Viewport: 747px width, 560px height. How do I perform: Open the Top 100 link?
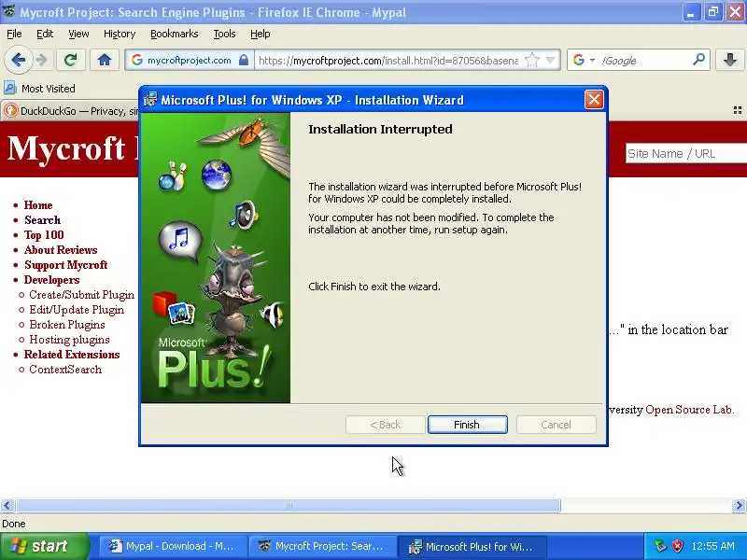coord(44,235)
